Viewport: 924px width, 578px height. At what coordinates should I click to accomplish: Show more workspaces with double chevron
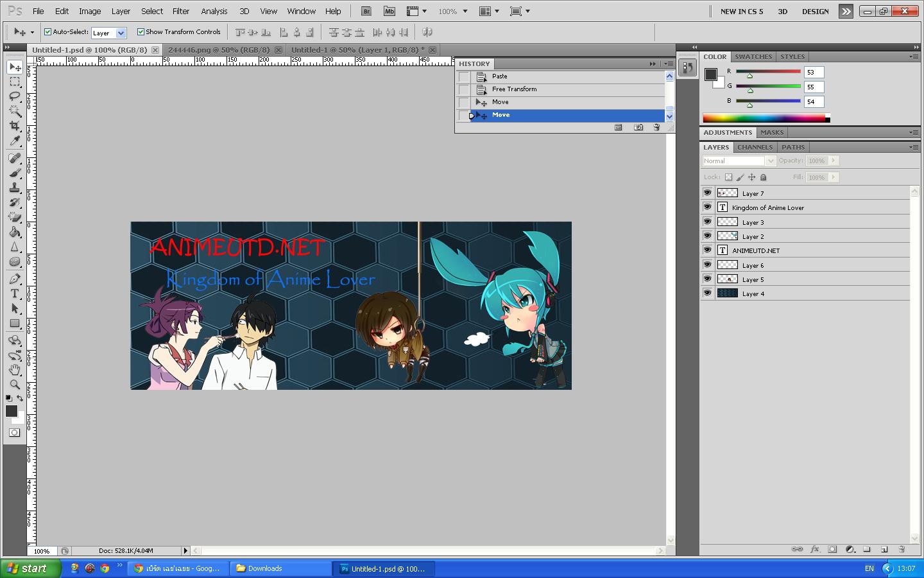pyautogui.click(x=846, y=11)
